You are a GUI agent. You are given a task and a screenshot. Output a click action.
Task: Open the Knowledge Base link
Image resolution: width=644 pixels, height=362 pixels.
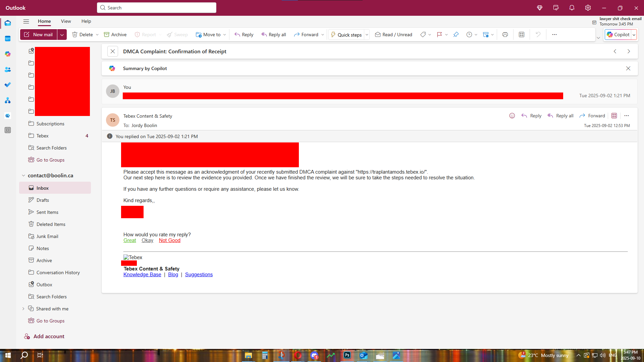pos(142,275)
